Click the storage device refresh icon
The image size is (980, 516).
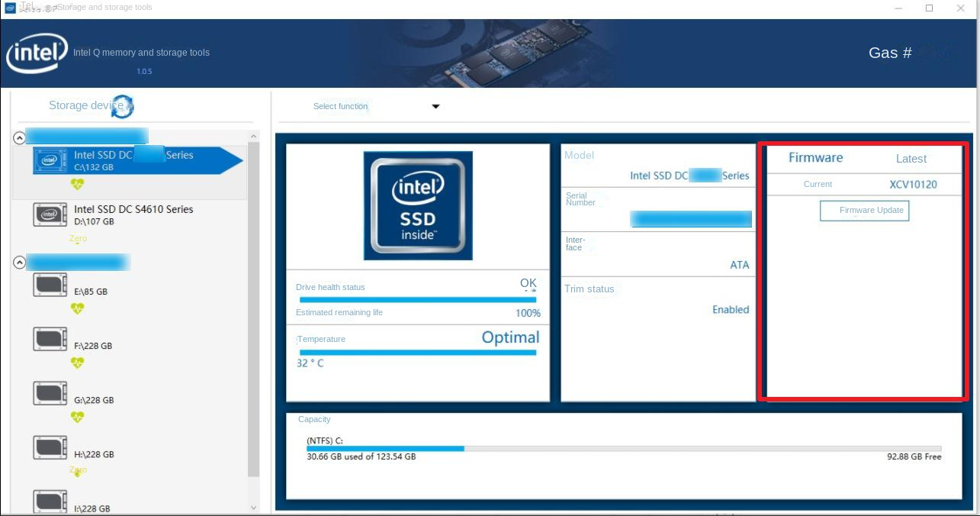coord(122,107)
